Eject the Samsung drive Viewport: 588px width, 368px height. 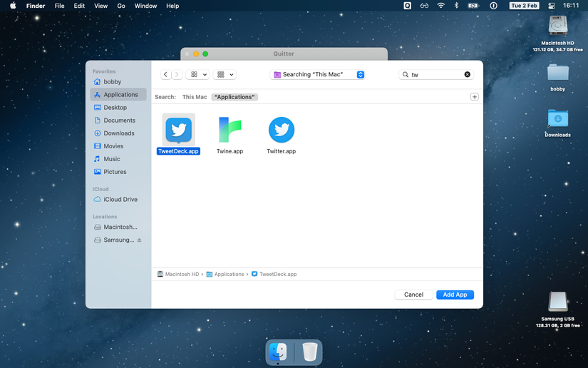tap(140, 240)
